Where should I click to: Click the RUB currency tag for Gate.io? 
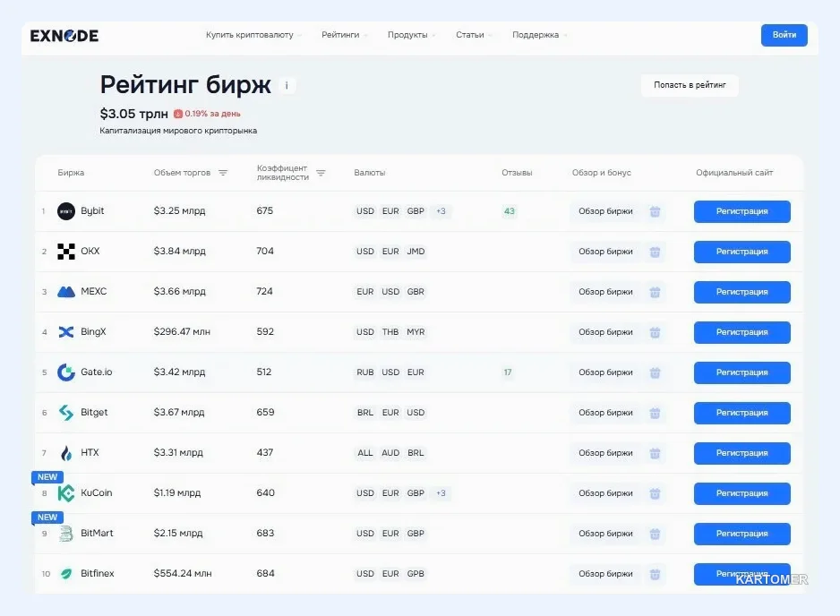[365, 372]
